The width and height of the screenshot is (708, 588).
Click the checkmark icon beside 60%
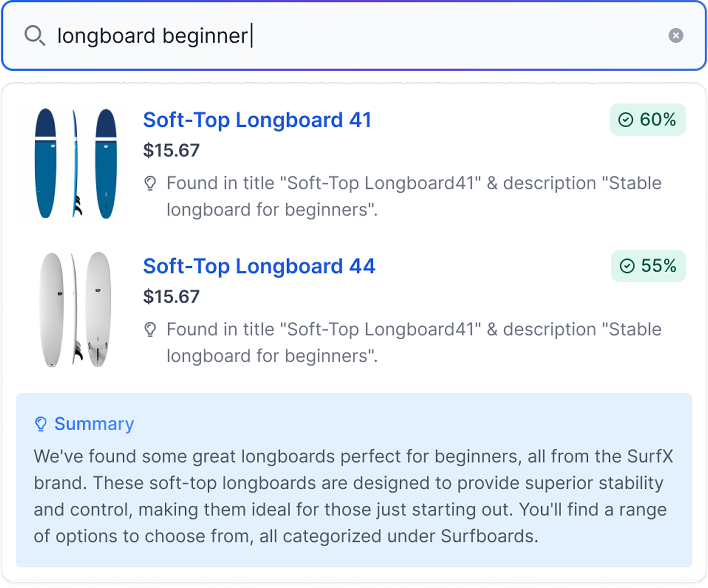pos(626,120)
